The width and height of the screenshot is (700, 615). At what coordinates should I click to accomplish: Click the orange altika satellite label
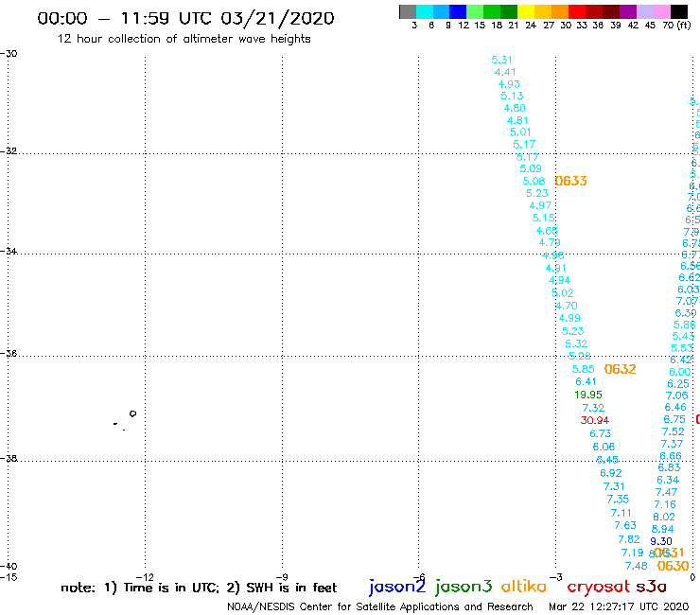(524, 587)
